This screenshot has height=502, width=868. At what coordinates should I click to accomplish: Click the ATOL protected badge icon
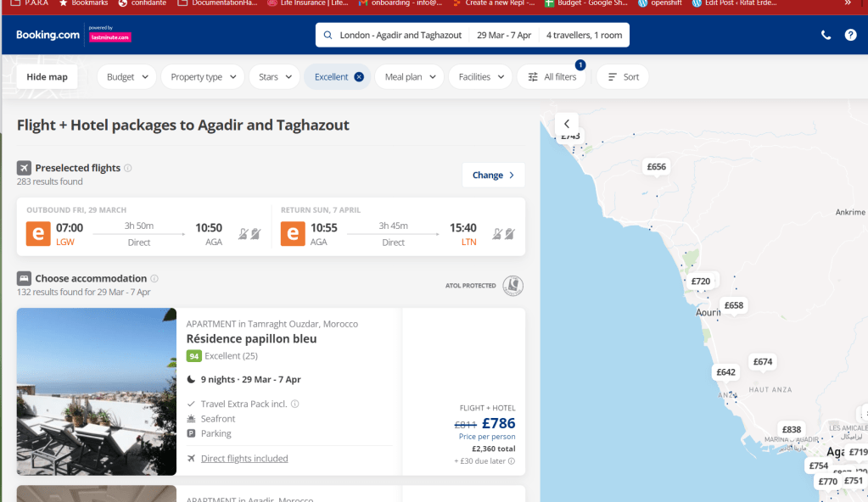512,286
